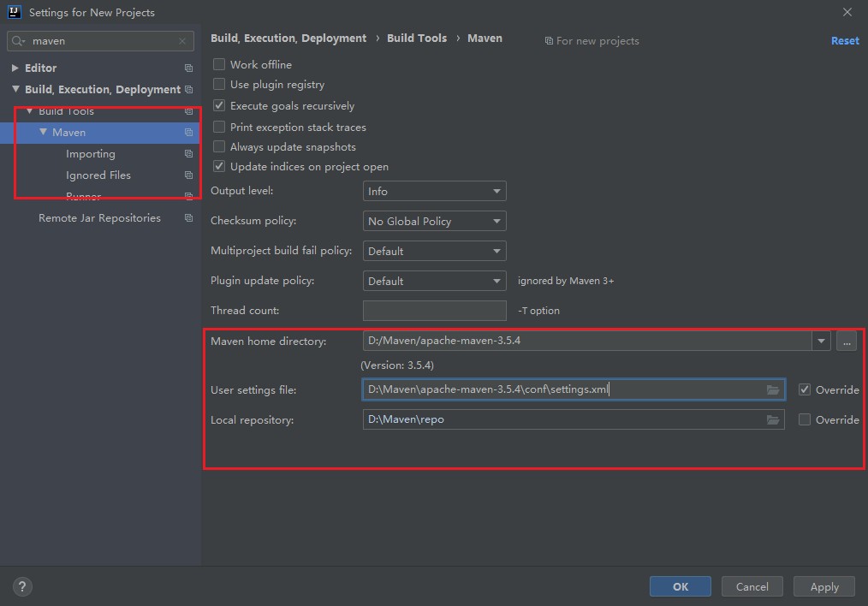Viewport: 868px width, 606px height.
Task: Collapse the Maven tree node arrow
Action: coord(43,133)
